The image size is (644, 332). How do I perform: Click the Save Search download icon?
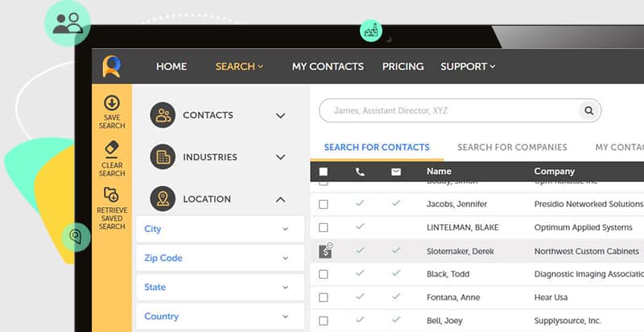112,102
